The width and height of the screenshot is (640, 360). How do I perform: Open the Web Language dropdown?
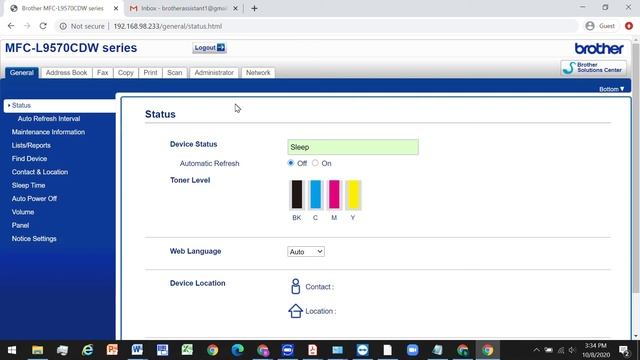coord(306,252)
